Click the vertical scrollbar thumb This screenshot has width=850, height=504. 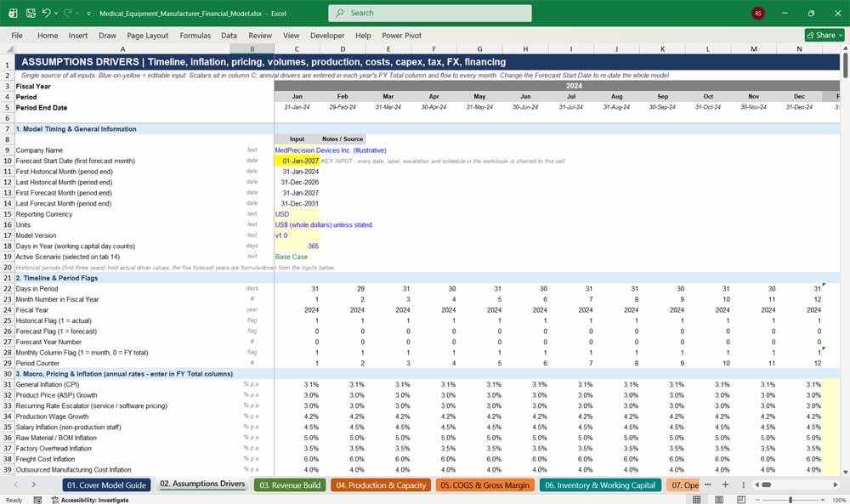pos(845,66)
